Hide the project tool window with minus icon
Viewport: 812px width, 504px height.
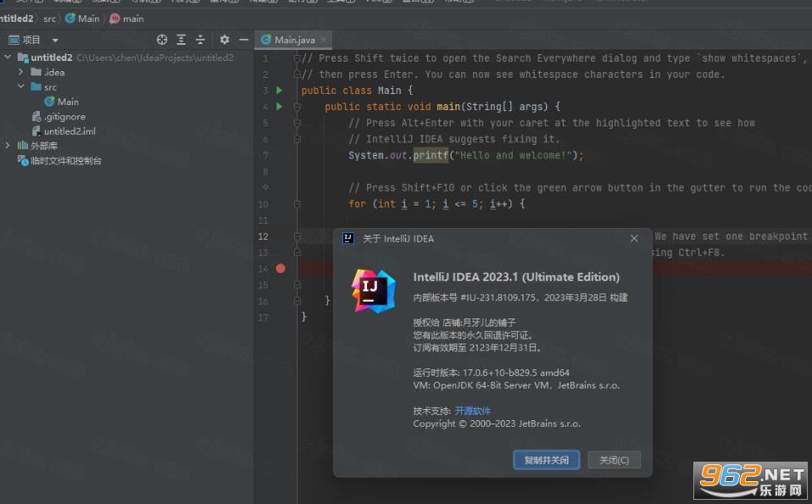(x=244, y=39)
